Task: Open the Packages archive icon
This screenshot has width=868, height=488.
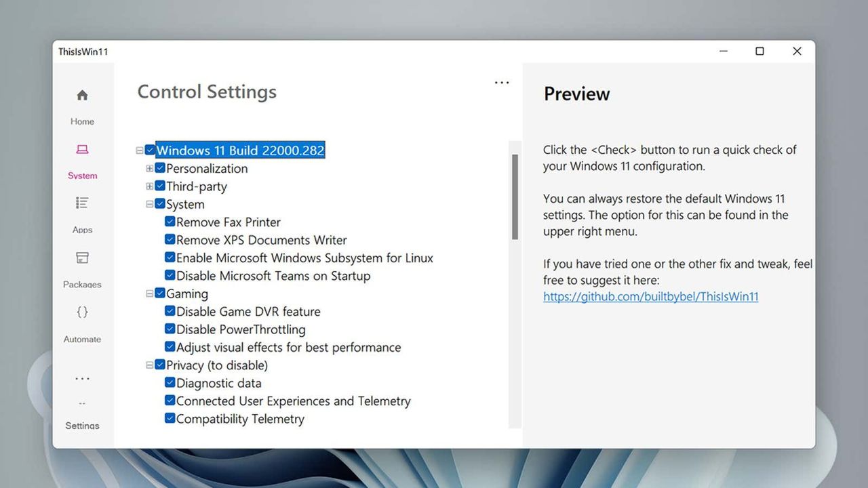Action: click(x=82, y=258)
